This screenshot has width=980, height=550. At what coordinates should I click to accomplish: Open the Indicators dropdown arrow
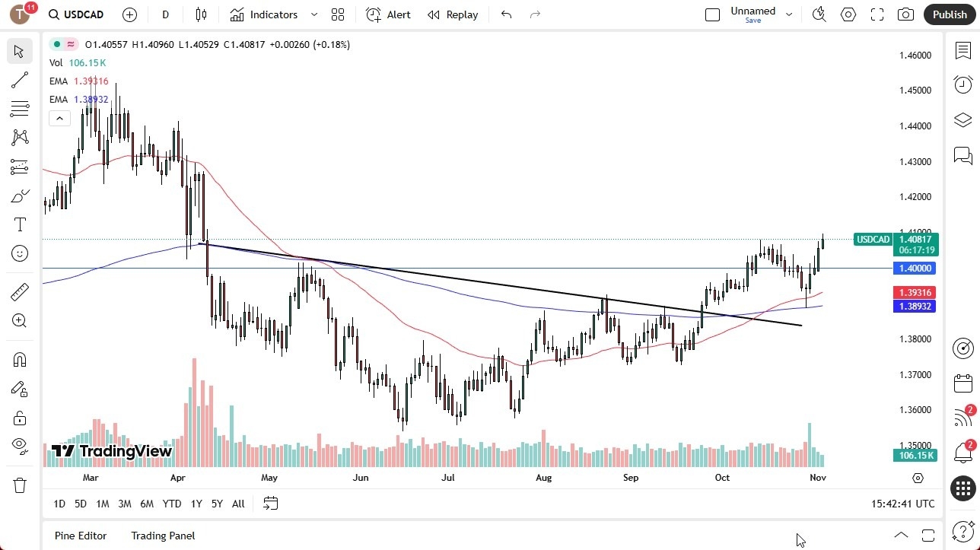[313, 14]
